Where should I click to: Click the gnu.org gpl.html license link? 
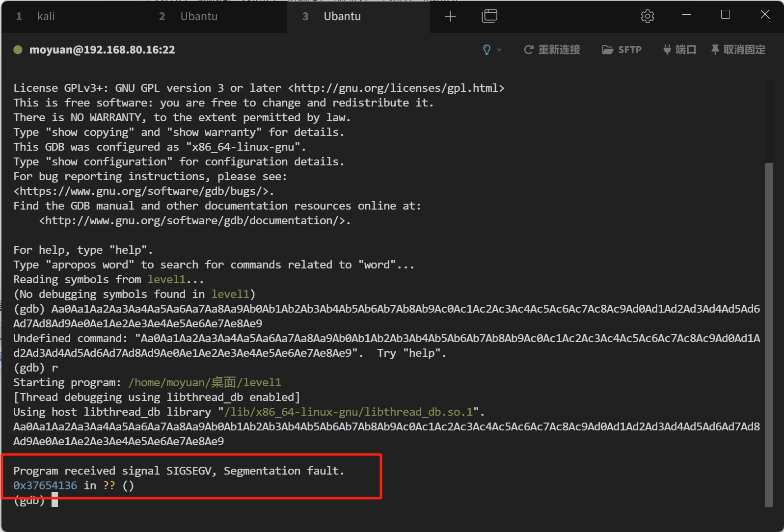point(396,88)
